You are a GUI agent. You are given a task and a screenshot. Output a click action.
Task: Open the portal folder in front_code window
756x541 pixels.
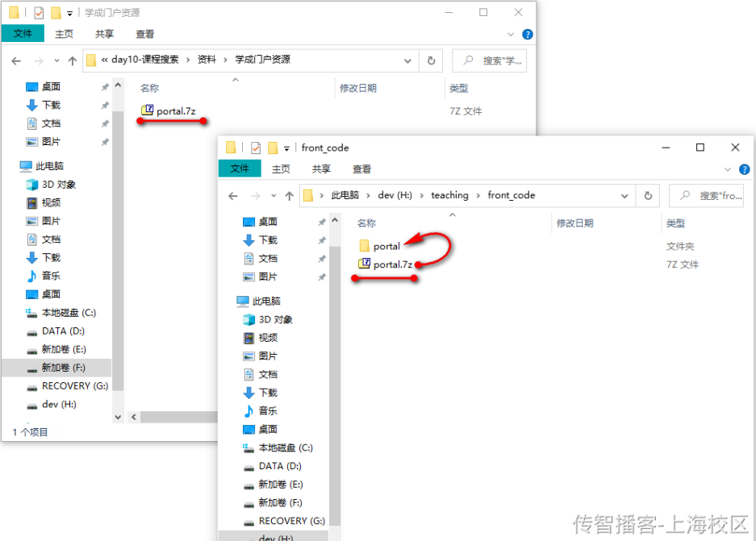[x=380, y=246]
